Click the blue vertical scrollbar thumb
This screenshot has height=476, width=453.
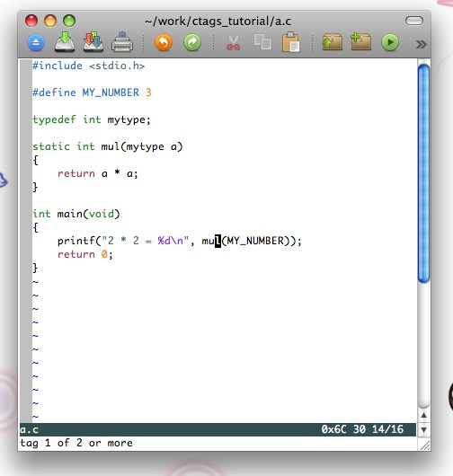[x=423, y=173]
